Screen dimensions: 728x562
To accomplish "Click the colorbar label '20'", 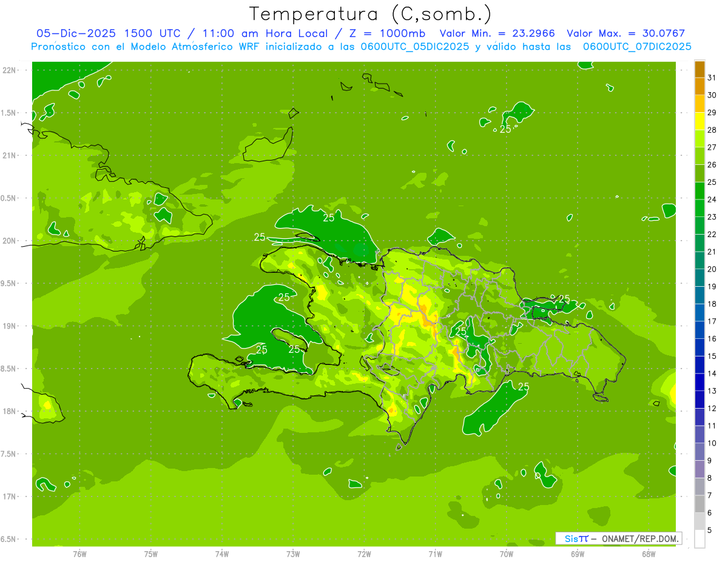I will pos(712,269).
